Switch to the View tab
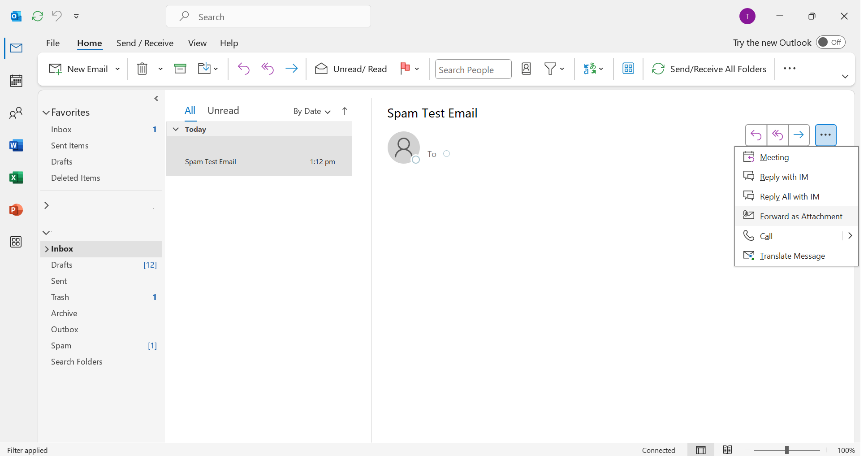The width and height of the screenshot is (868, 456). pos(197,43)
